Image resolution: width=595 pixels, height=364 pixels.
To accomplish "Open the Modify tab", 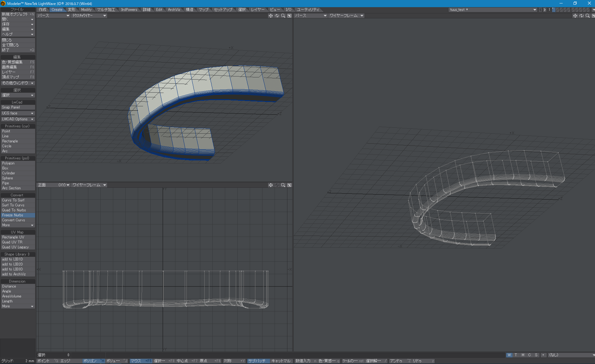I will (x=86, y=10).
